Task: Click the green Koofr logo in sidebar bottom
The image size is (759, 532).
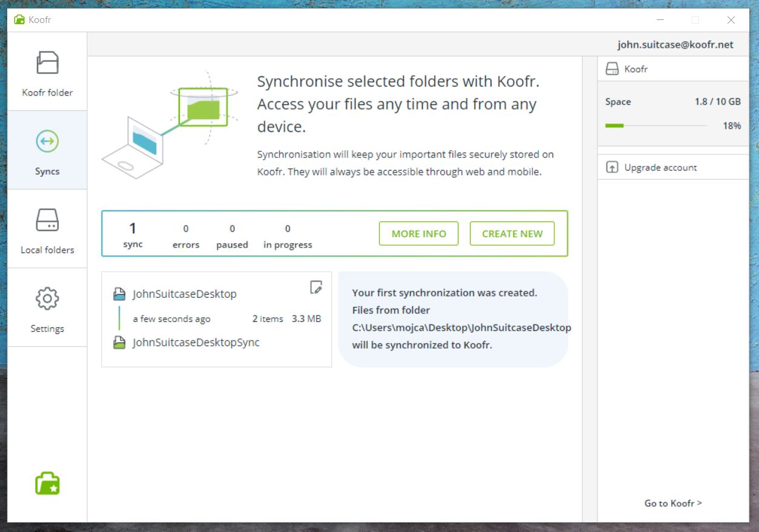Action: tap(47, 483)
